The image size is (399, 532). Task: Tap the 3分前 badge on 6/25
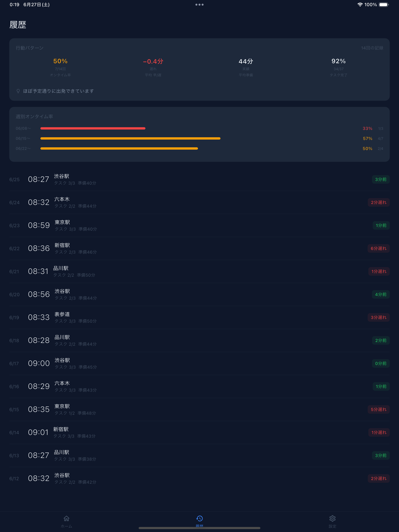tap(381, 179)
